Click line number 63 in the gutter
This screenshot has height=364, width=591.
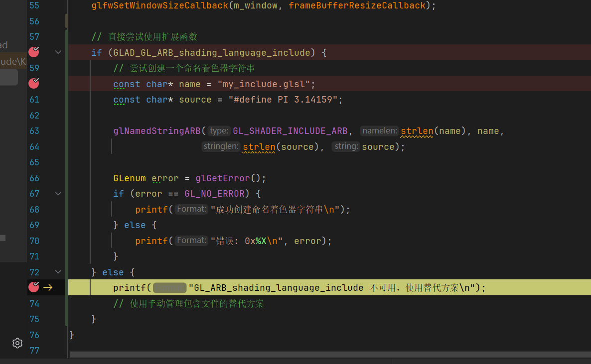(34, 131)
